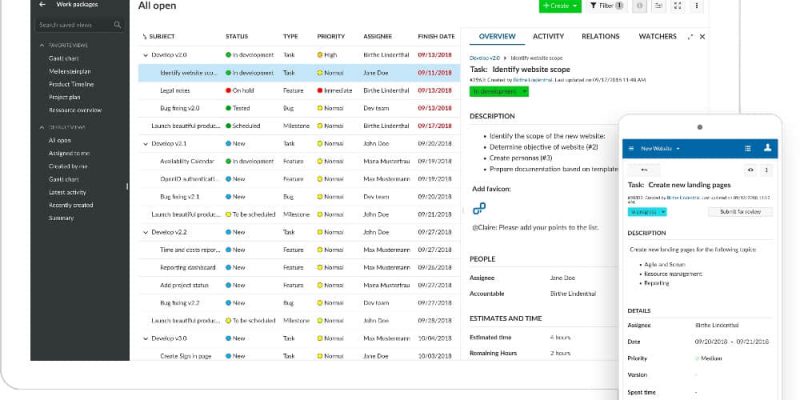800x400 pixels.
Task: Click the yellow High priority dot
Action: click(x=320, y=55)
